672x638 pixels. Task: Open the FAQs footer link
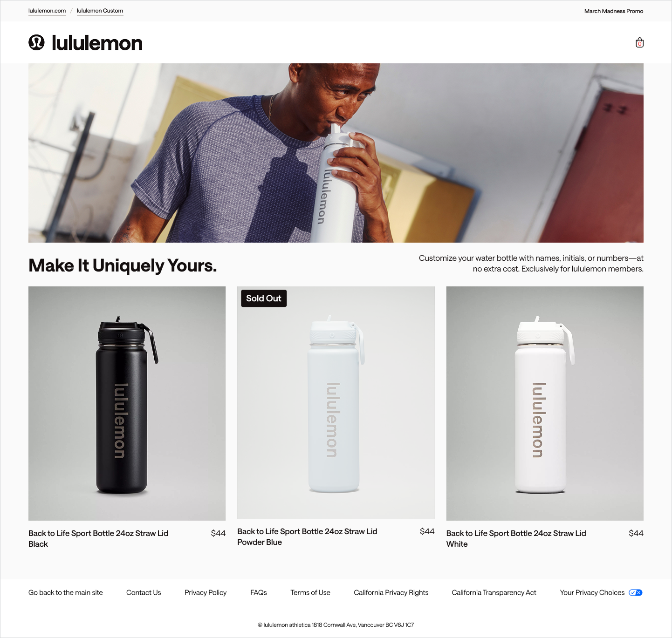point(259,592)
